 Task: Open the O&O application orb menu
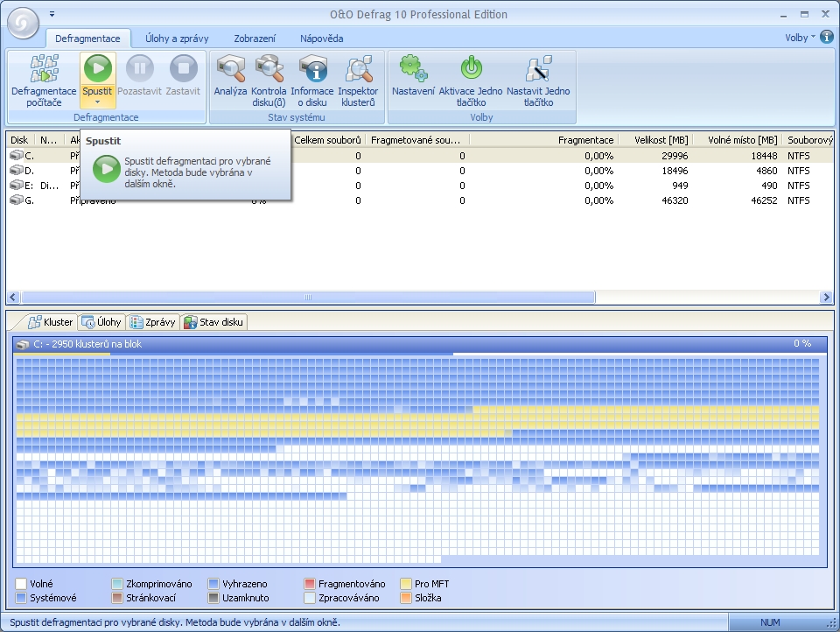pos(23,23)
